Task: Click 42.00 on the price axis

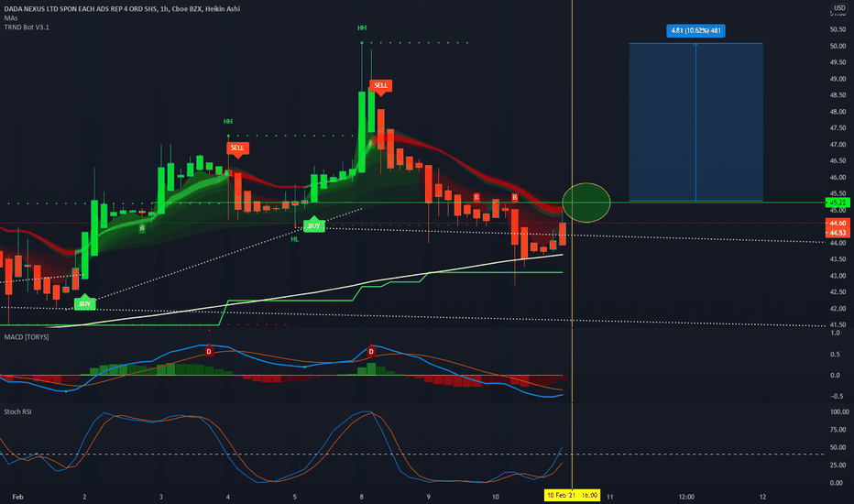Action: pos(838,309)
